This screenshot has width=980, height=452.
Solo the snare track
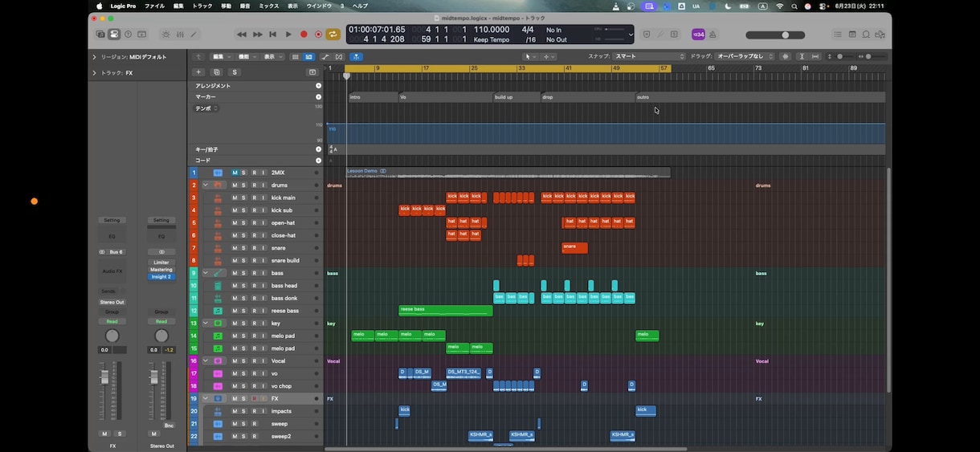pyautogui.click(x=243, y=248)
